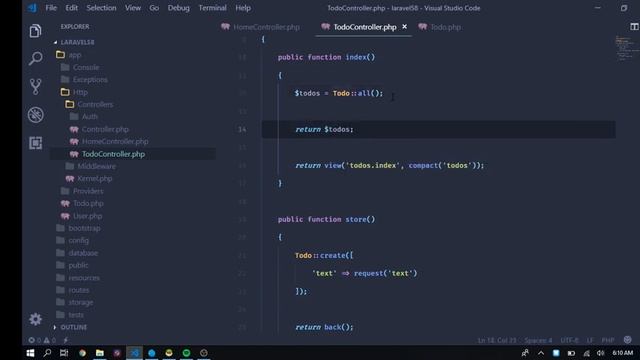Expand the Exceptions folder

coord(90,80)
